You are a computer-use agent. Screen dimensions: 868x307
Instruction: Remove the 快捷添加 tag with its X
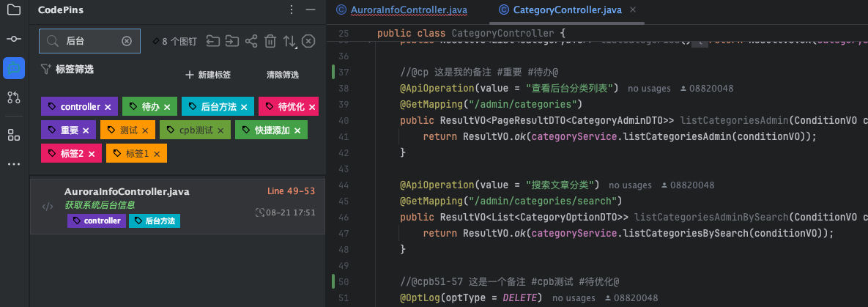297,130
